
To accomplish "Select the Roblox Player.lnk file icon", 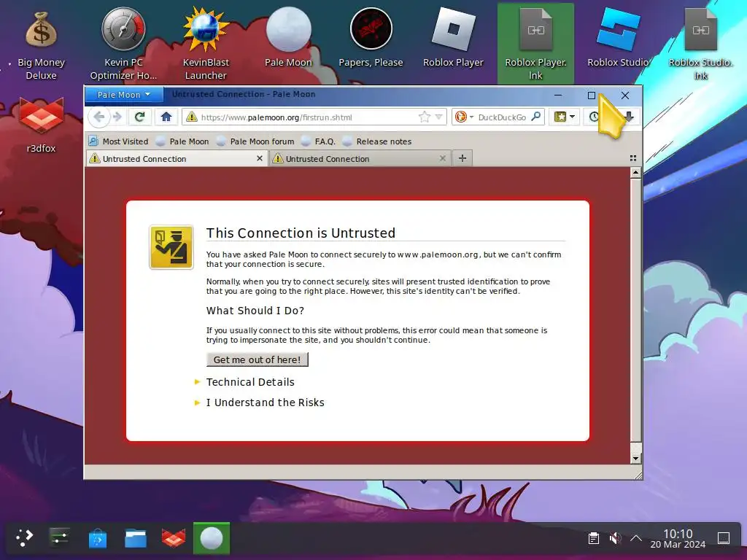I will click(535, 44).
